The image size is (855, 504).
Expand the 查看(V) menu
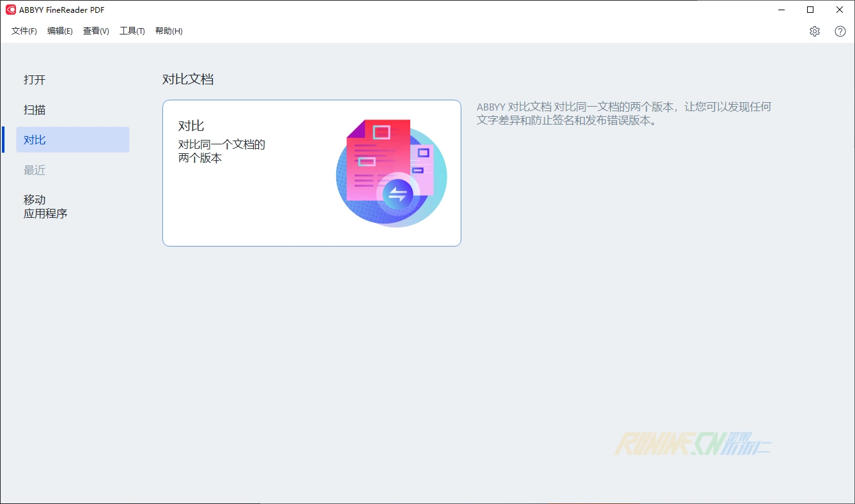point(96,31)
